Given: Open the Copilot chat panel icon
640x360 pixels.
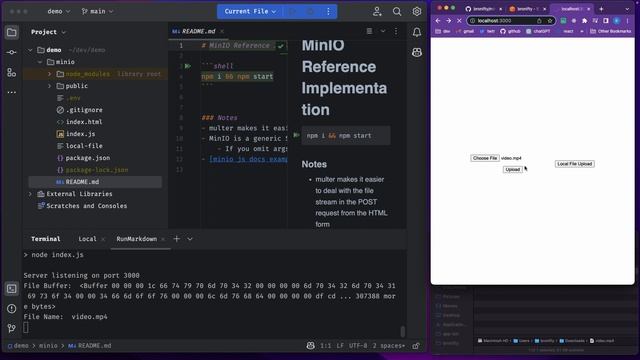Looking at the screenshot, I should (416, 52).
